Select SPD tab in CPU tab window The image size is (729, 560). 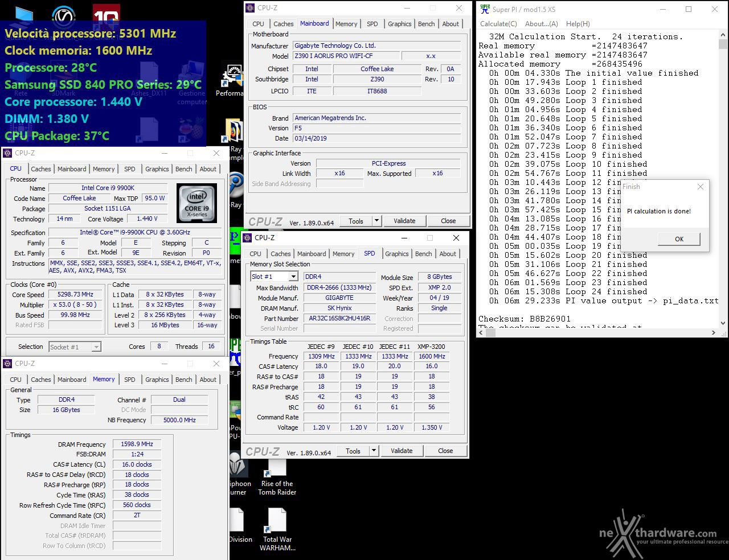(130, 169)
